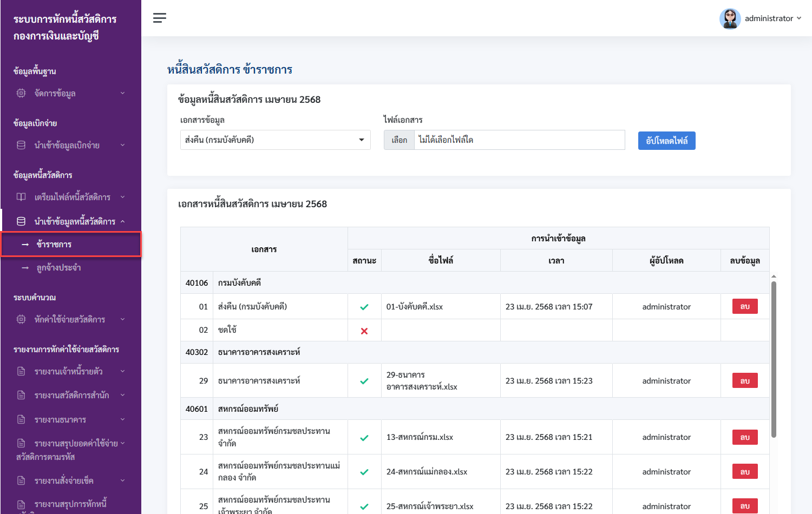Expand the รายงานธนาคาร chevron
This screenshot has height=514, width=812.
pyautogui.click(x=122, y=419)
